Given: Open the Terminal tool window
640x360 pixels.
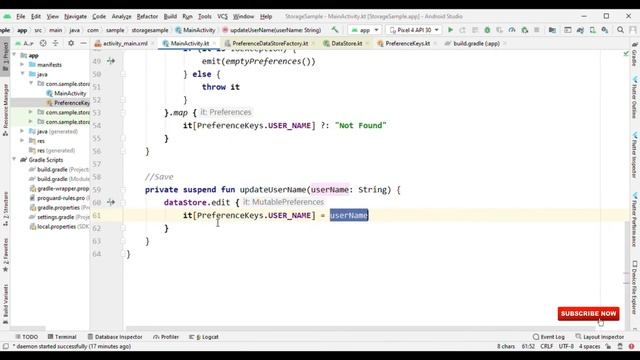Looking at the screenshot, I should click(62, 337).
